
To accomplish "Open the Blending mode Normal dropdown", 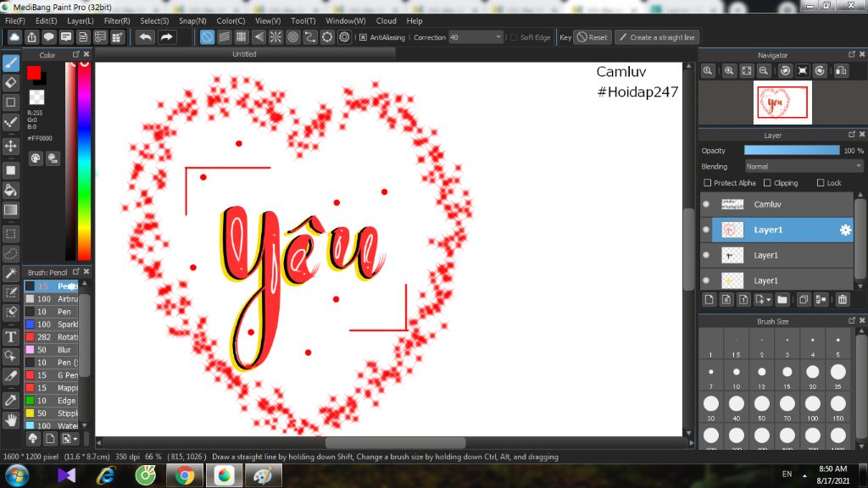I will 804,167.
